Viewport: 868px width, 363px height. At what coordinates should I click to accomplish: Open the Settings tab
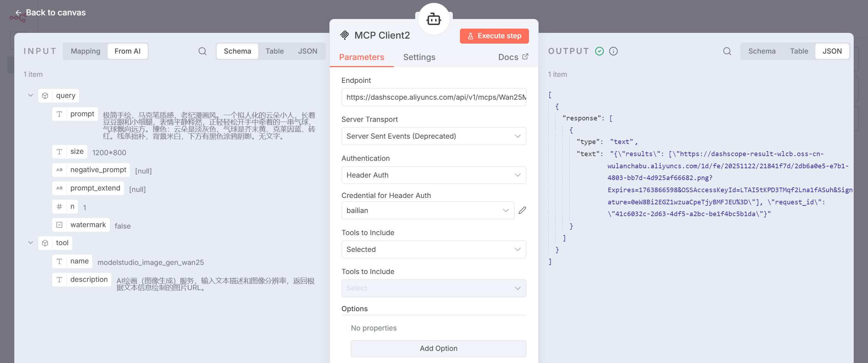[419, 57]
